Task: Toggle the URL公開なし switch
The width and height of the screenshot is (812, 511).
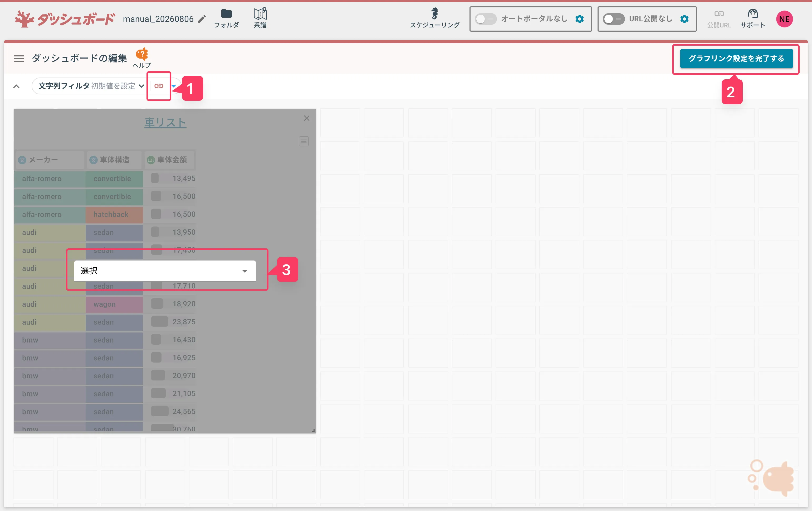Action: tap(614, 19)
